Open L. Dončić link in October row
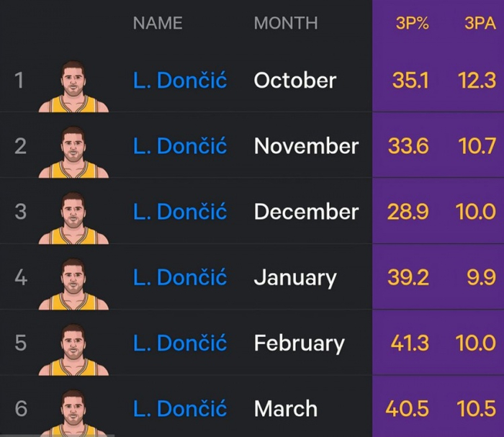The height and width of the screenshot is (437, 504). click(180, 80)
